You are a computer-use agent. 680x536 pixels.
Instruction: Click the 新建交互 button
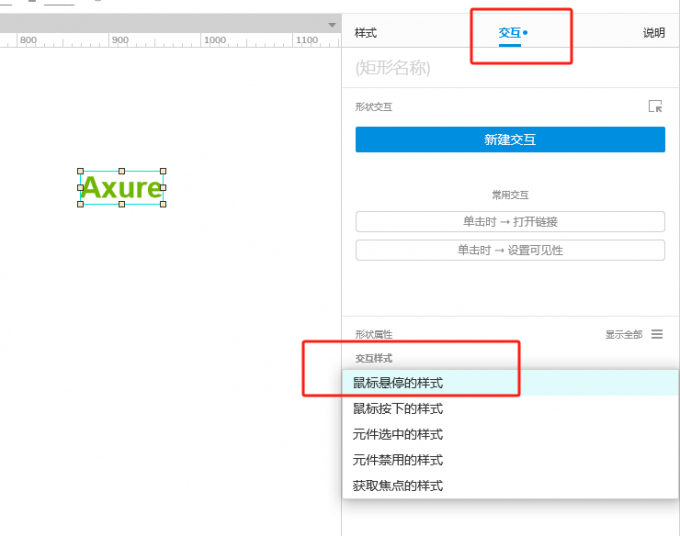(x=510, y=140)
